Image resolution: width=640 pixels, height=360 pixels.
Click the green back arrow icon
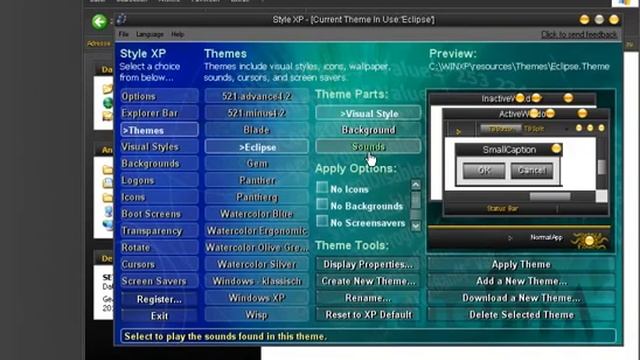[x=99, y=22]
